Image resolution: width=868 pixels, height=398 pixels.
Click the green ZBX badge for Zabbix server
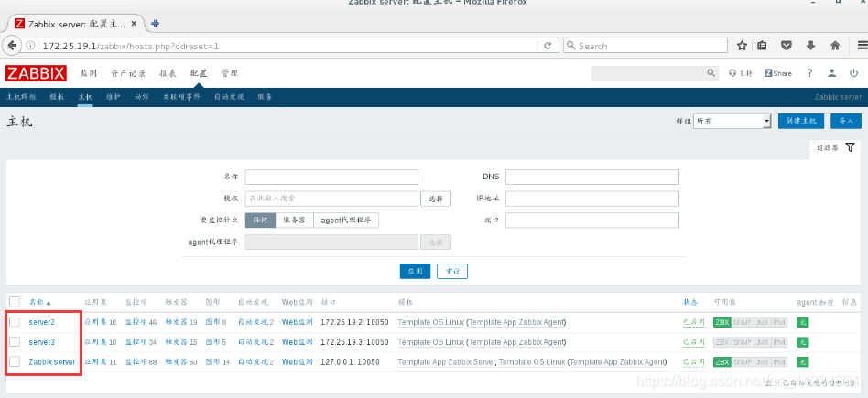[x=722, y=362]
